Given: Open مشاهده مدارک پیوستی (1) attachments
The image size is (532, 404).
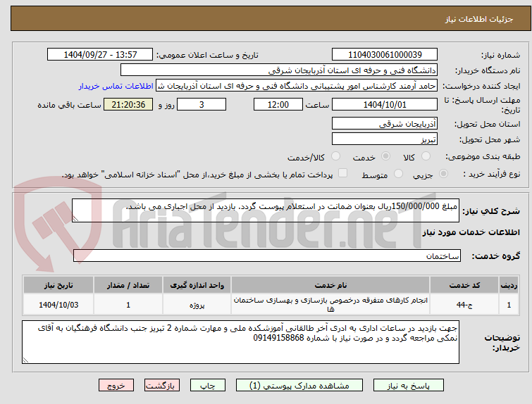Looking at the screenshot, I should click(299, 386).
